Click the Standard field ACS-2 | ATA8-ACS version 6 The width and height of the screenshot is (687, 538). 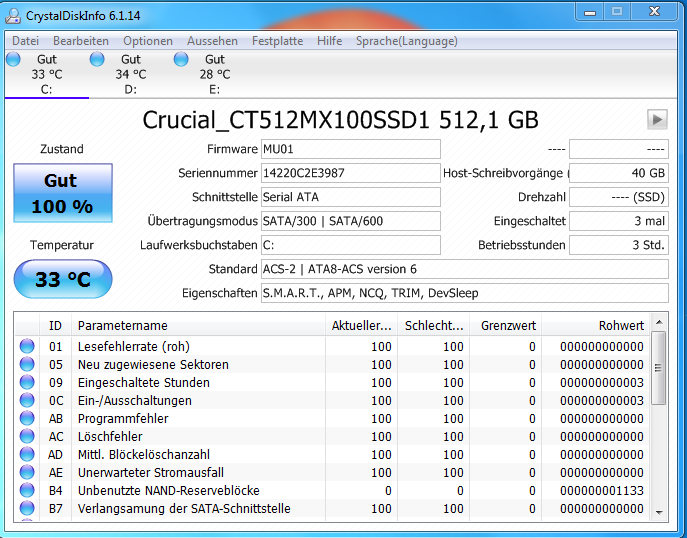click(x=465, y=269)
